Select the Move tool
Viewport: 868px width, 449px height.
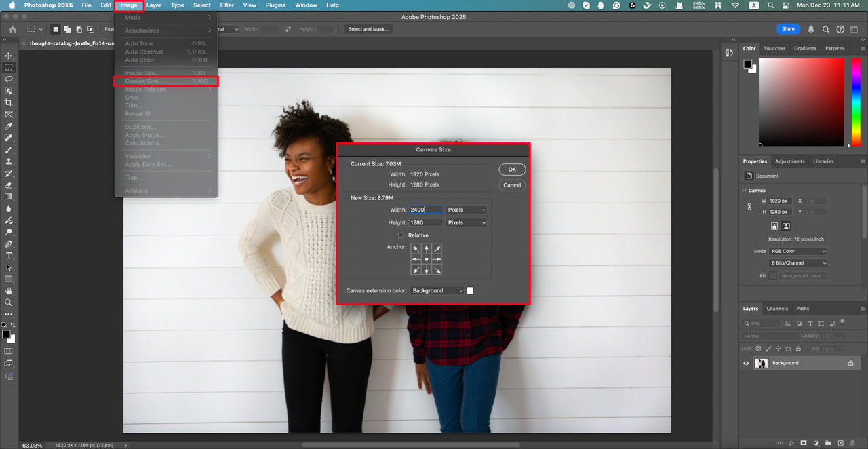[9, 56]
